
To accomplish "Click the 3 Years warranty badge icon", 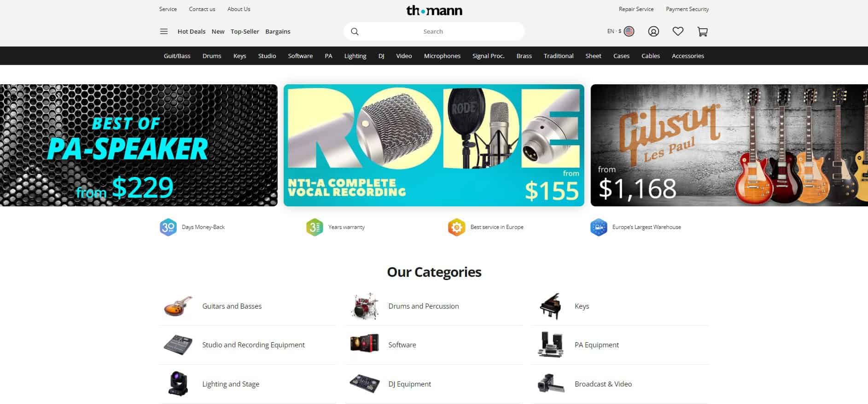I will pos(315,227).
